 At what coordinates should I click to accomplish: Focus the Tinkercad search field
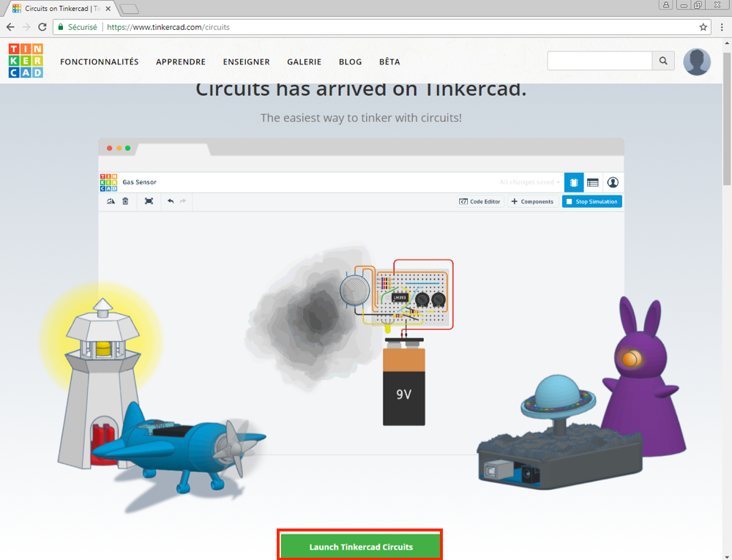pos(600,61)
